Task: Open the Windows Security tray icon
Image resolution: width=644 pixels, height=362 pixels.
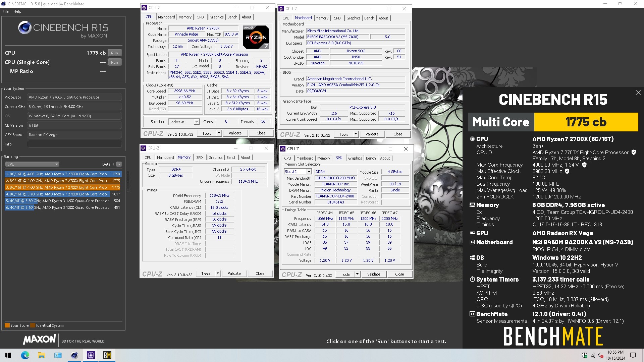Action: (585, 355)
